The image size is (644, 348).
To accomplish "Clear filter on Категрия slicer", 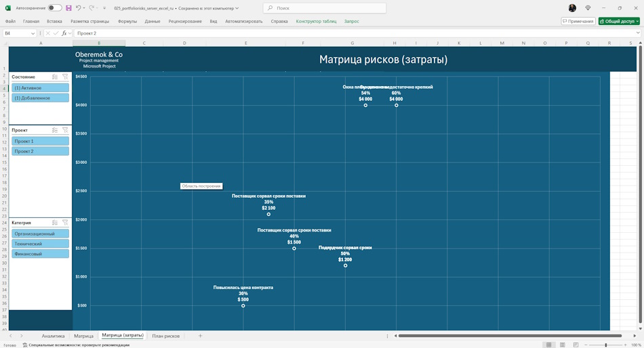I will click(65, 223).
